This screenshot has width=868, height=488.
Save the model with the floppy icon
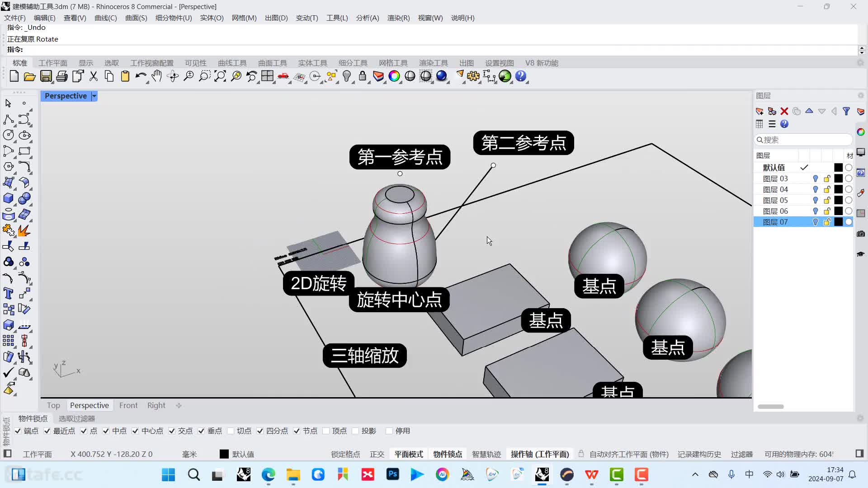(x=46, y=76)
